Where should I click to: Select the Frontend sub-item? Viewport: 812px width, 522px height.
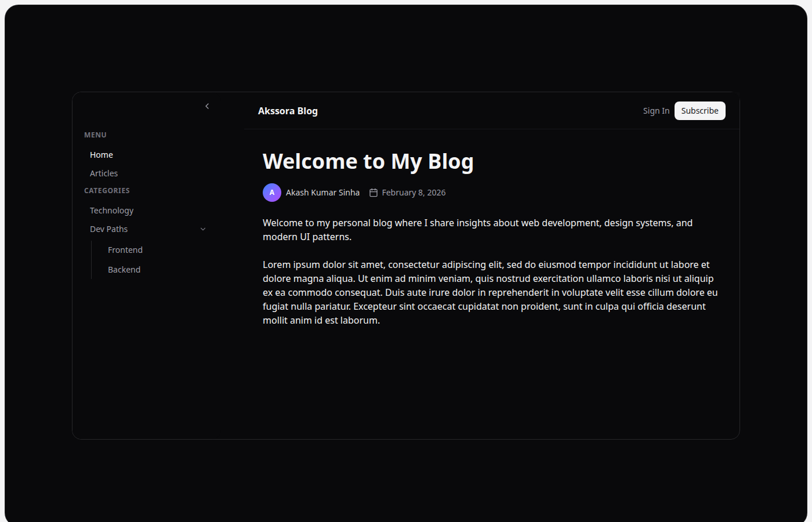point(125,250)
